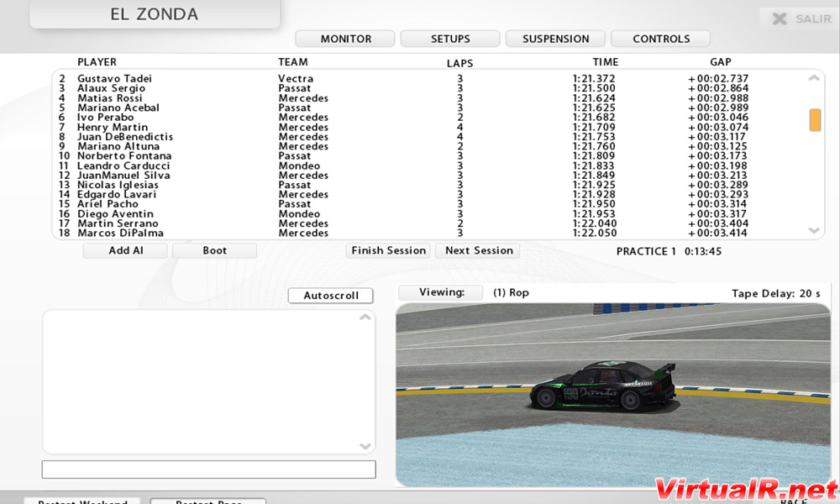840x504 pixels.
Task: Select driver Marcos DiPalma
Action: [120, 233]
